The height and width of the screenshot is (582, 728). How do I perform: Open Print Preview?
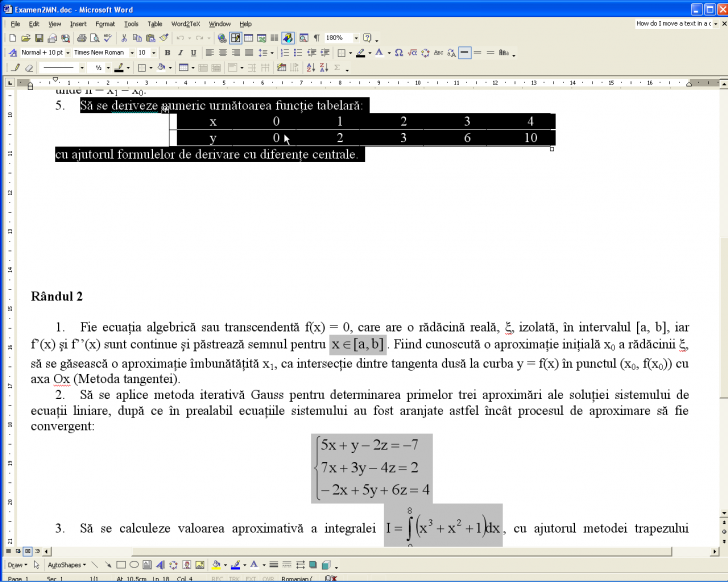[x=95, y=38]
